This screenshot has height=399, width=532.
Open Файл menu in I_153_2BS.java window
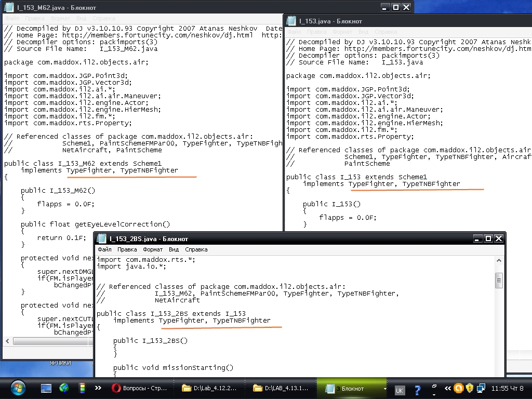click(x=104, y=249)
